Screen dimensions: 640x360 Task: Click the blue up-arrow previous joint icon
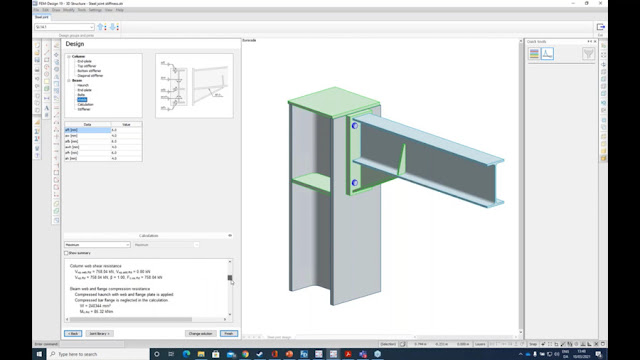click(102, 27)
